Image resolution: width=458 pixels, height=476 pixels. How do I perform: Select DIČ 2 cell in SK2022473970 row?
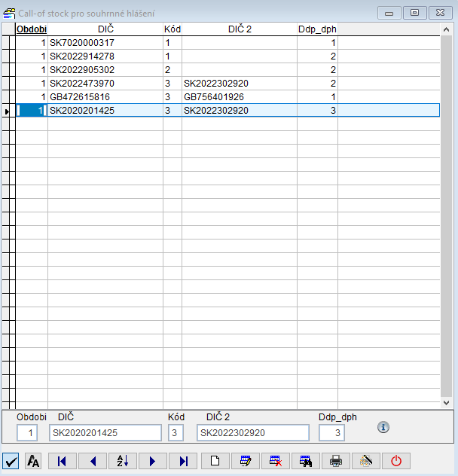point(240,83)
